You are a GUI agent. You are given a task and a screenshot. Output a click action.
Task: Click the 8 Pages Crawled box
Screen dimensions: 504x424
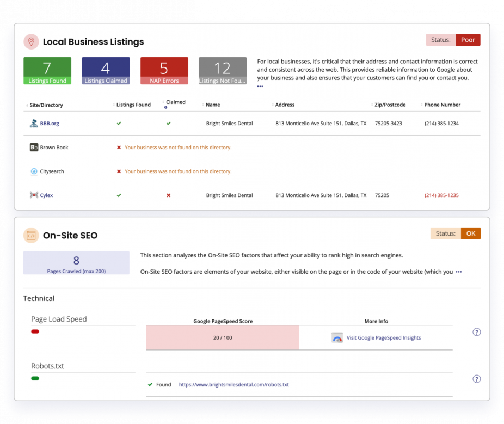pyautogui.click(x=76, y=263)
